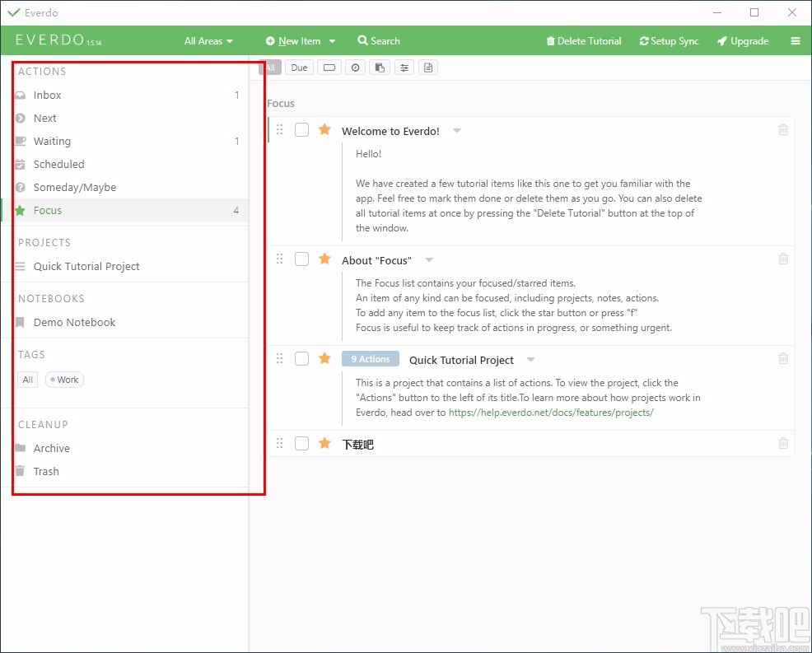Click the Upgrade button
812x653 pixels.
click(743, 41)
